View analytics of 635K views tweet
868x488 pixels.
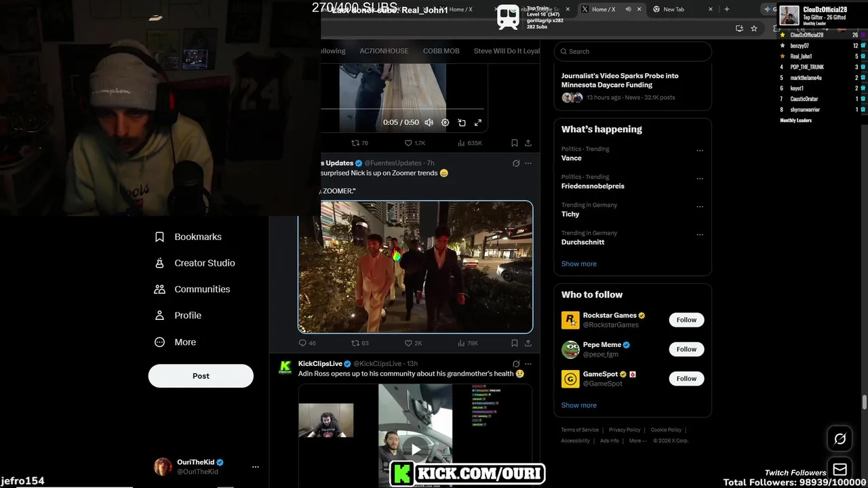coord(469,143)
